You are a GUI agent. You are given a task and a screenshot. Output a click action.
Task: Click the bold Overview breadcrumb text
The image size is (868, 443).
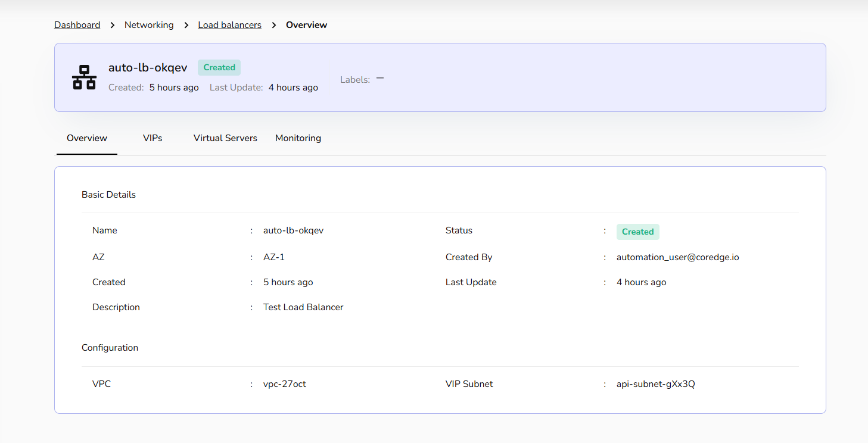click(306, 25)
